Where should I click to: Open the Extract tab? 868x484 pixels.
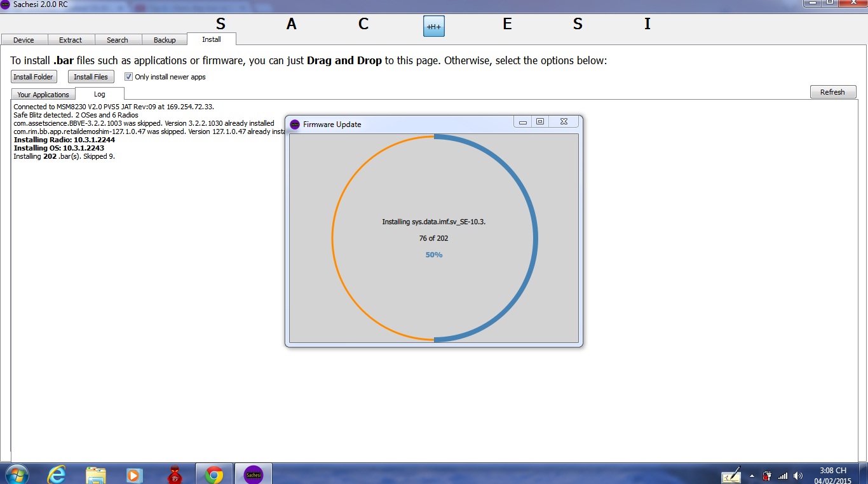71,39
